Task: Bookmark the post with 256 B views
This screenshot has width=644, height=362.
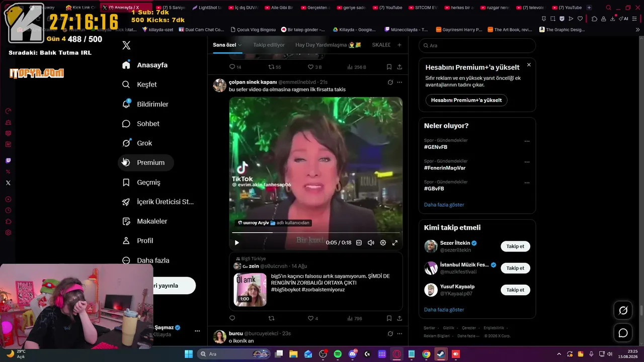Action: (x=389, y=67)
